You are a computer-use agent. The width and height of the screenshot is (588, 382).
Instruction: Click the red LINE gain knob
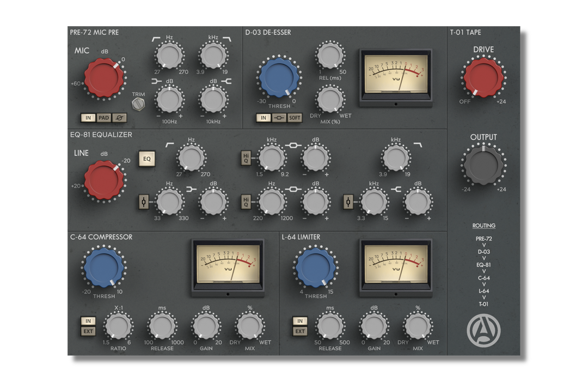pyautogui.click(x=104, y=180)
